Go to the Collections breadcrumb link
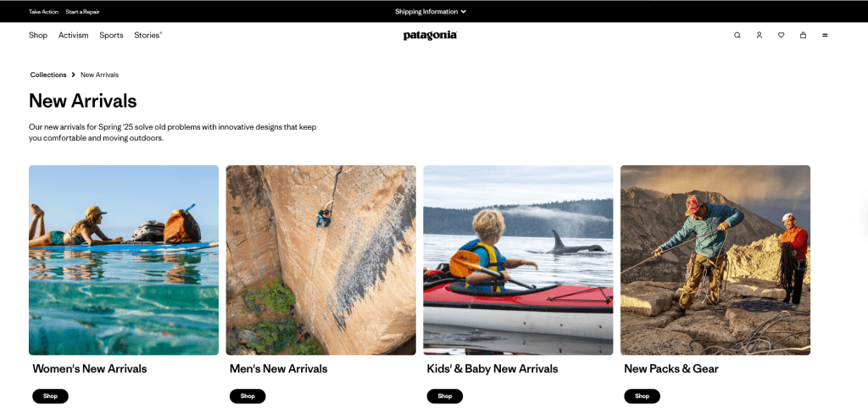868x410 pixels. [x=48, y=75]
